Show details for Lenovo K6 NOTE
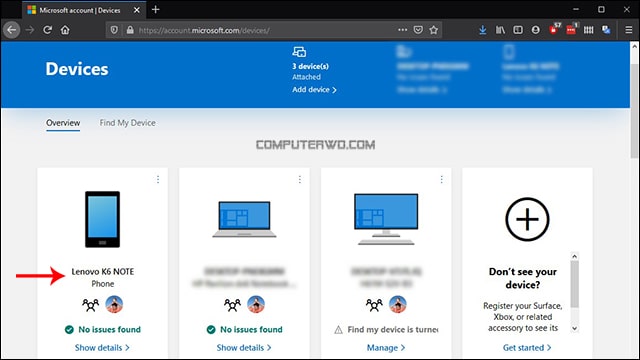 [102, 348]
